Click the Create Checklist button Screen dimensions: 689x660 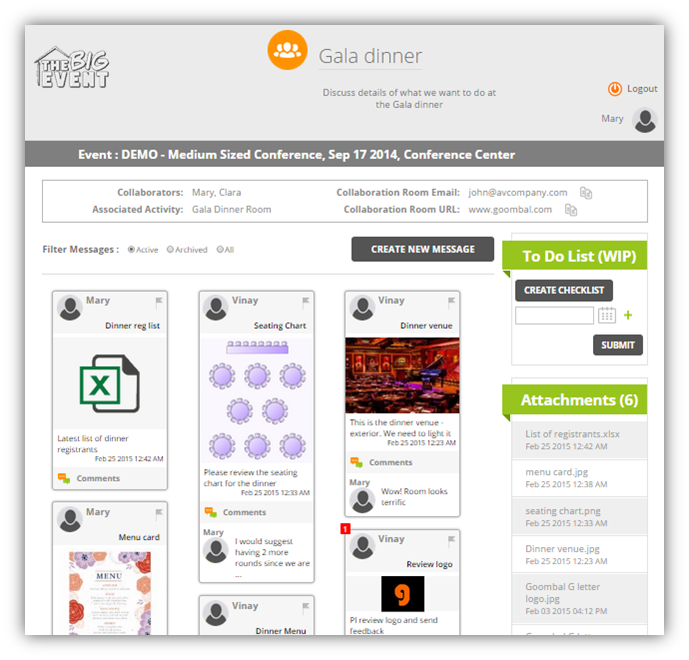pyautogui.click(x=564, y=290)
